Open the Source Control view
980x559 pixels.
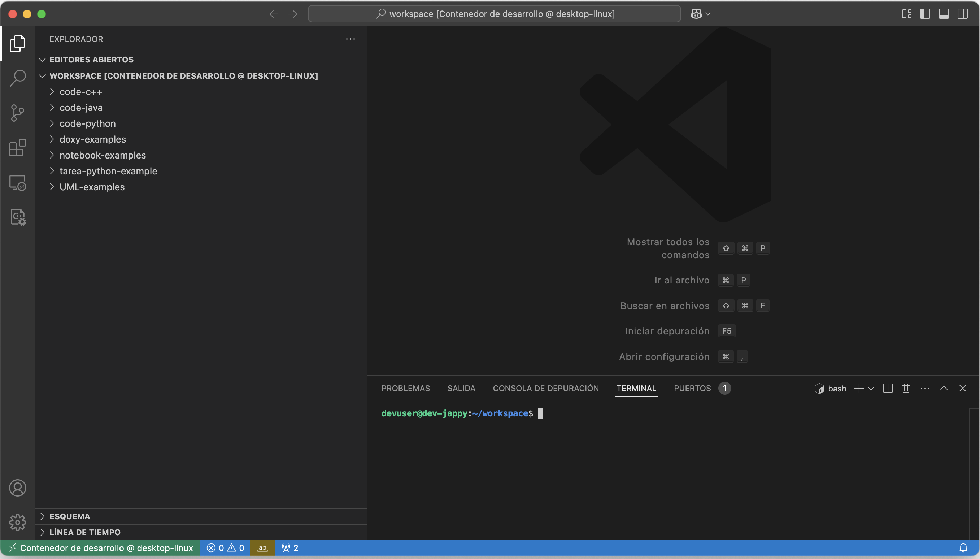(18, 113)
